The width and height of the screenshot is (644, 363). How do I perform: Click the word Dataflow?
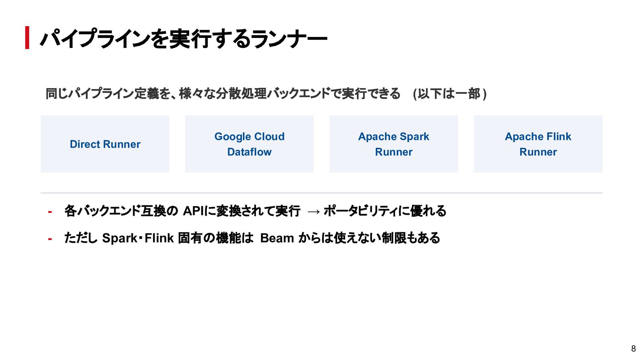click(x=249, y=152)
